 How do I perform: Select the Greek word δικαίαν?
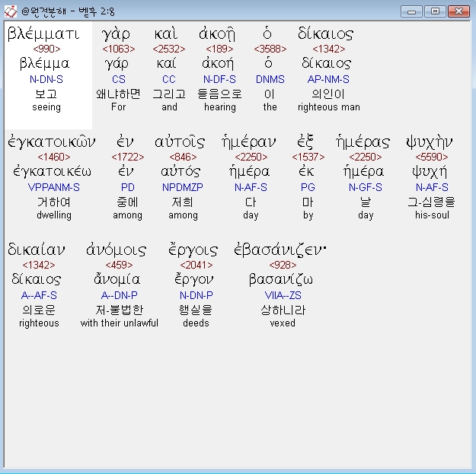(36, 250)
